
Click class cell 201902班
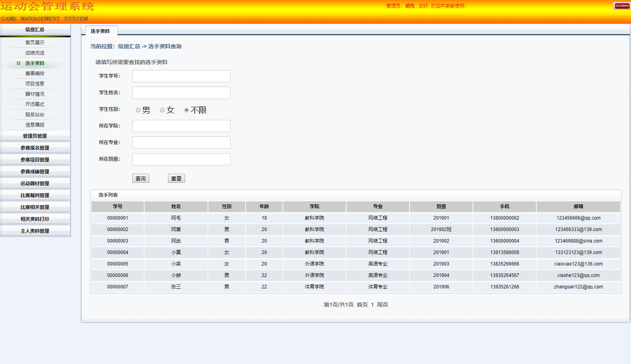point(441,229)
